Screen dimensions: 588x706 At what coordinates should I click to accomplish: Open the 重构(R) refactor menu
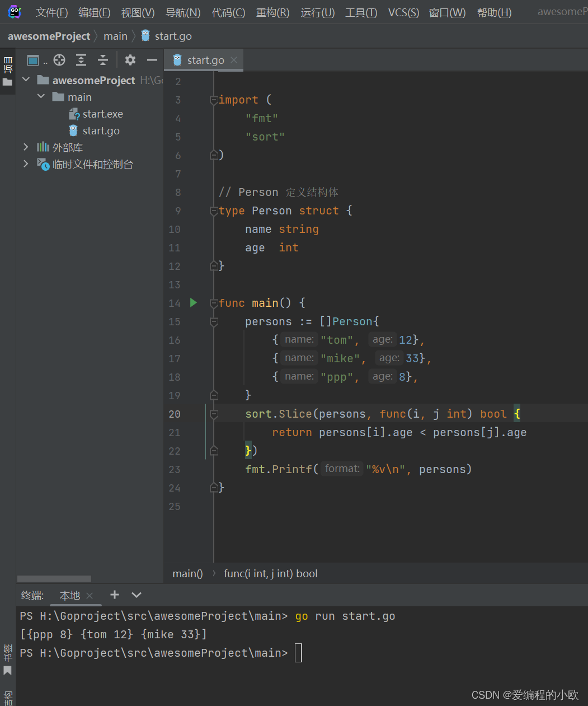pos(272,12)
